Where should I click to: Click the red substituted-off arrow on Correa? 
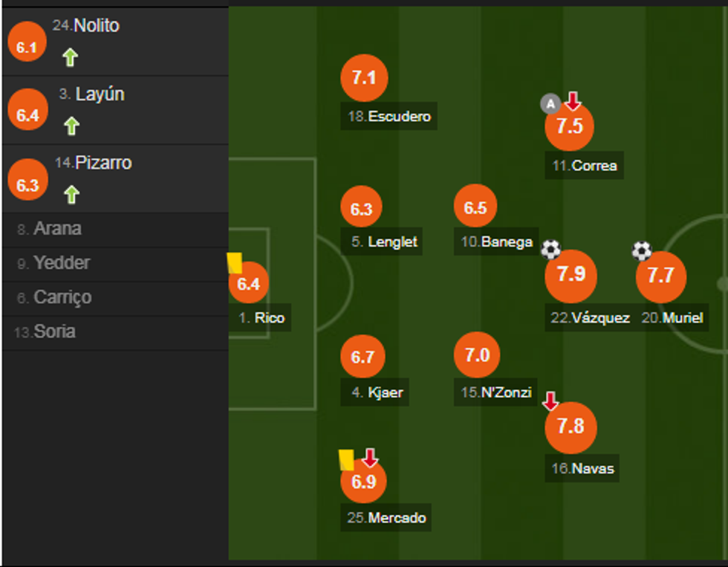[x=573, y=101]
